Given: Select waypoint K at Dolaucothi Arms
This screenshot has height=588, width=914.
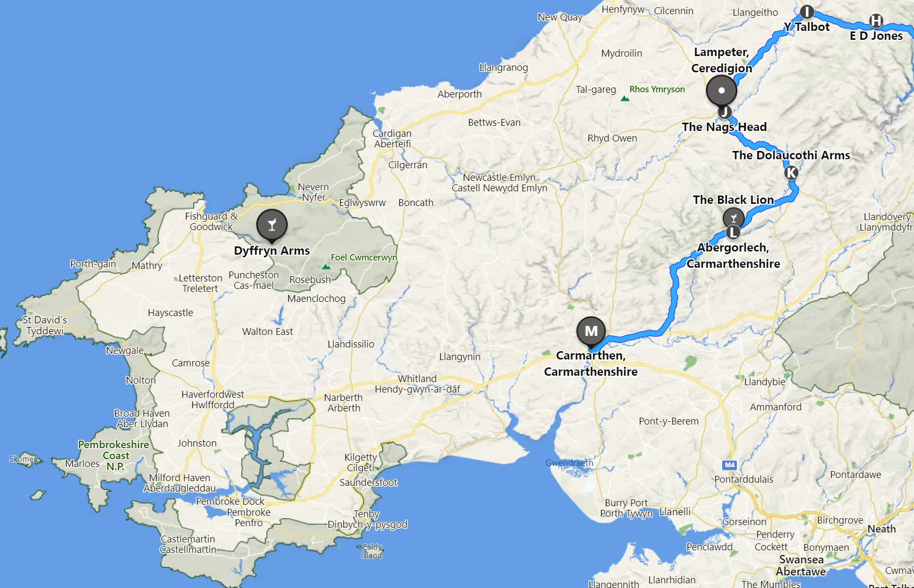Looking at the screenshot, I should (x=791, y=172).
